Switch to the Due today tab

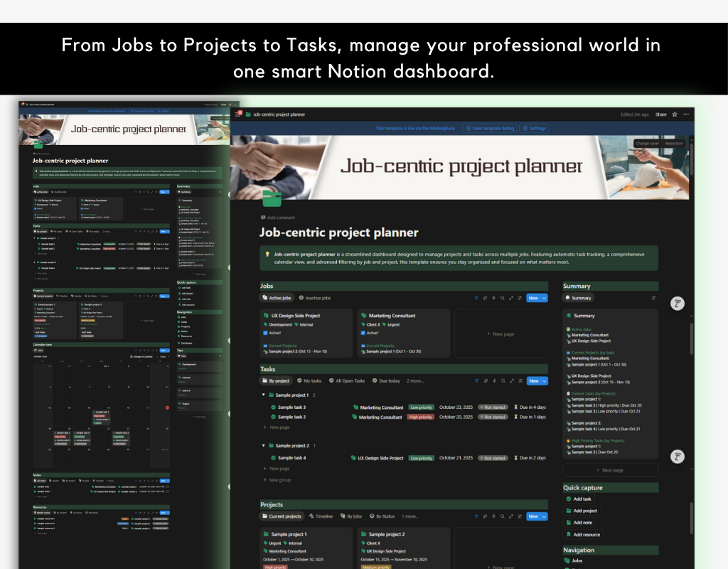[386, 381]
